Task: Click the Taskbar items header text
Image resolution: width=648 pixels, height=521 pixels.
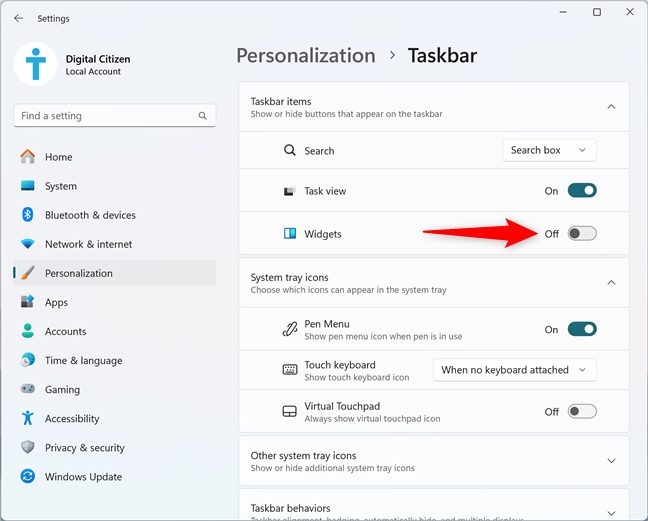Action: pyautogui.click(x=281, y=101)
